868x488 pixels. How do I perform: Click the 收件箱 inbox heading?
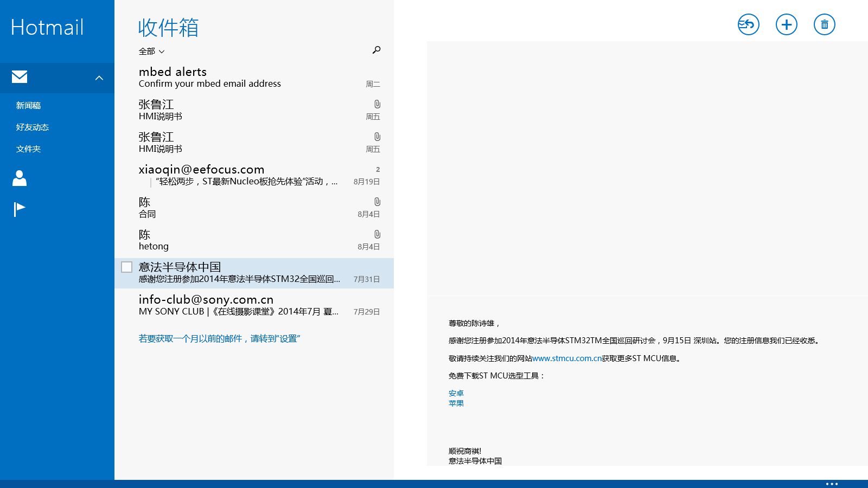click(168, 28)
